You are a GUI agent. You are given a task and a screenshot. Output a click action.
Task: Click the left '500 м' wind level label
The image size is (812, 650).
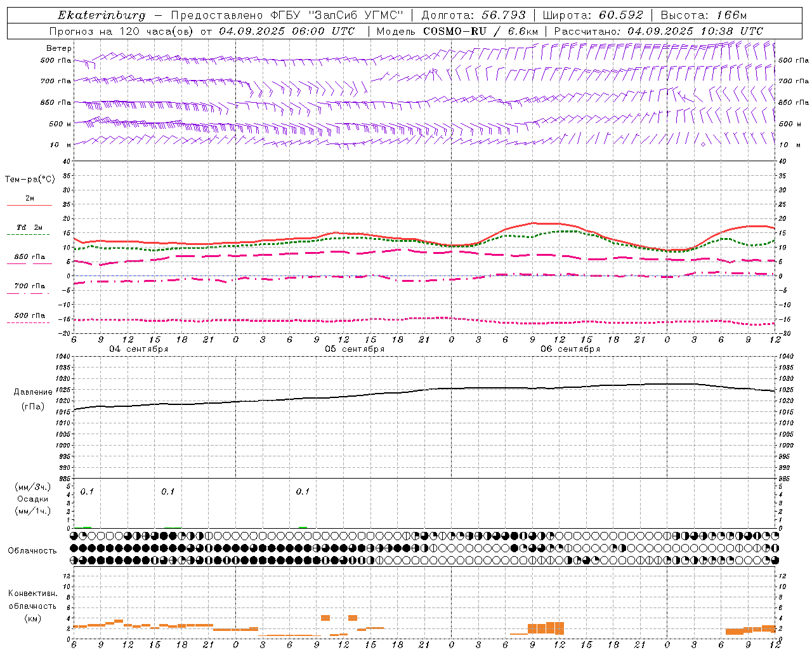coord(61,124)
